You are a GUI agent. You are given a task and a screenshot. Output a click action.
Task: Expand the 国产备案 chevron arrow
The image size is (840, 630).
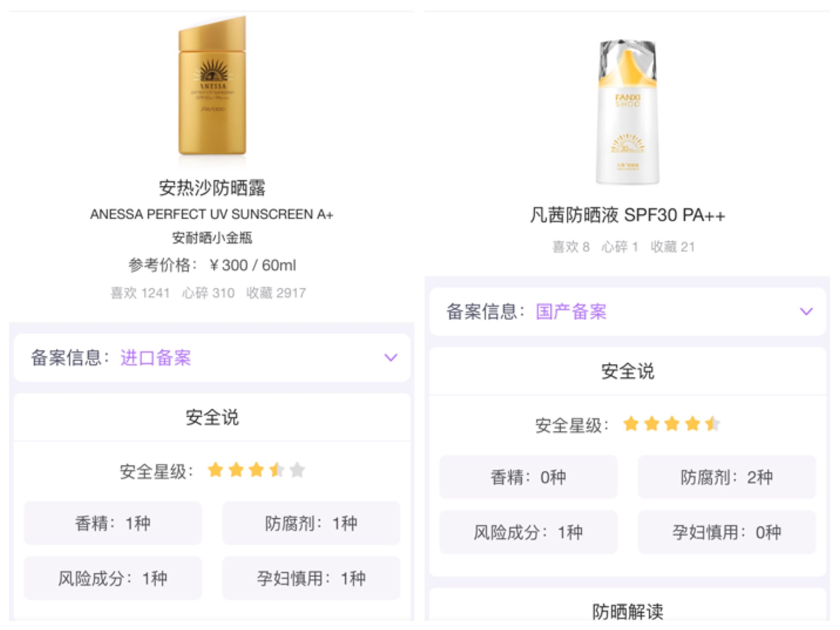pyautogui.click(x=806, y=311)
